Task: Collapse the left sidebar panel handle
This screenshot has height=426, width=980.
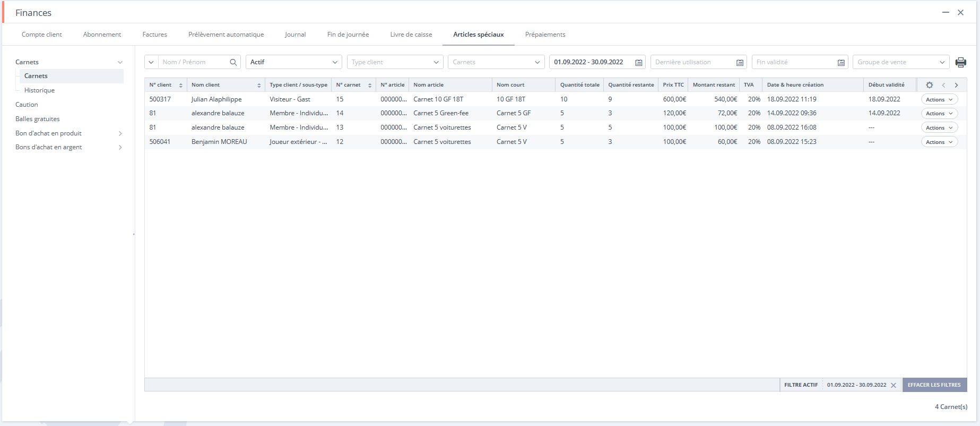Action: tap(134, 234)
